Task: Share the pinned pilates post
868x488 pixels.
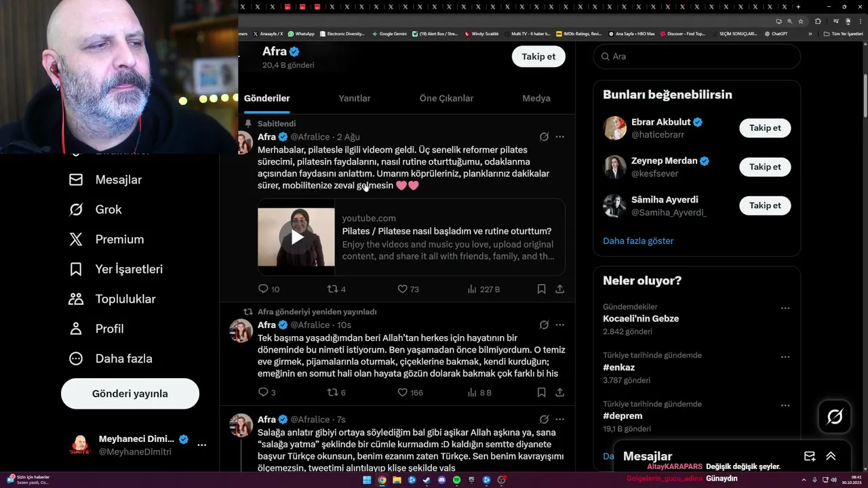Action: (x=559, y=289)
